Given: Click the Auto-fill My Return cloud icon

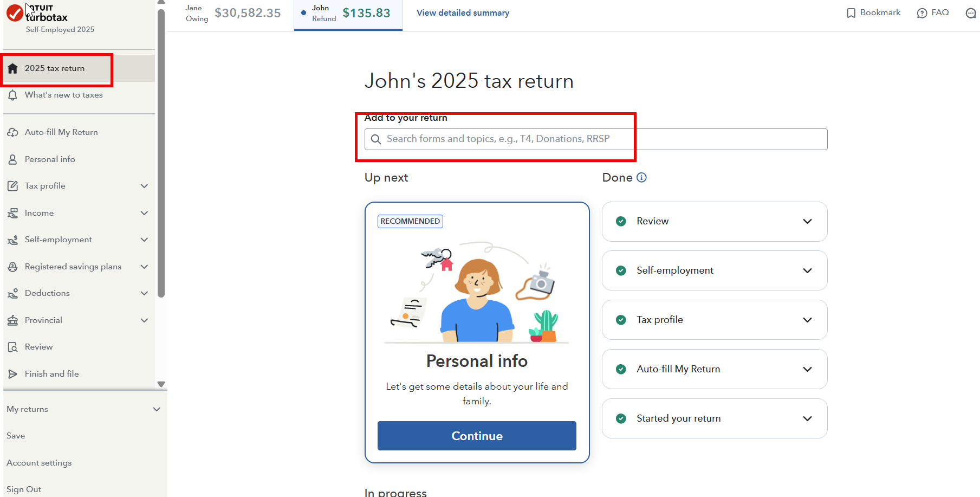Looking at the screenshot, I should point(13,132).
